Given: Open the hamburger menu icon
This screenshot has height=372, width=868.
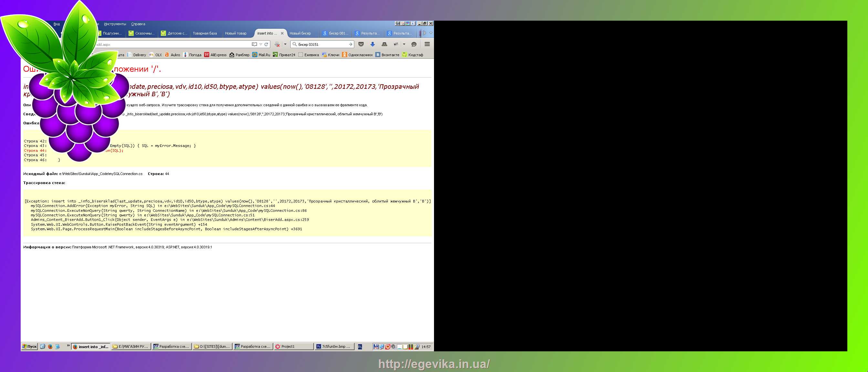Looking at the screenshot, I should (x=427, y=45).
